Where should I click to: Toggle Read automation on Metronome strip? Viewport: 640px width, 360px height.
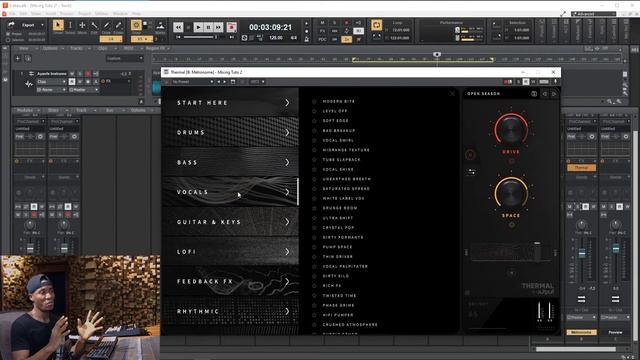point(586,207)
